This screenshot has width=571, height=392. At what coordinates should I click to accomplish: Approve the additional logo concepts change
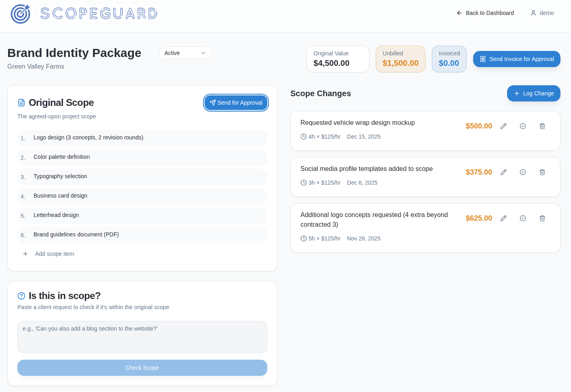coord(523,218)
